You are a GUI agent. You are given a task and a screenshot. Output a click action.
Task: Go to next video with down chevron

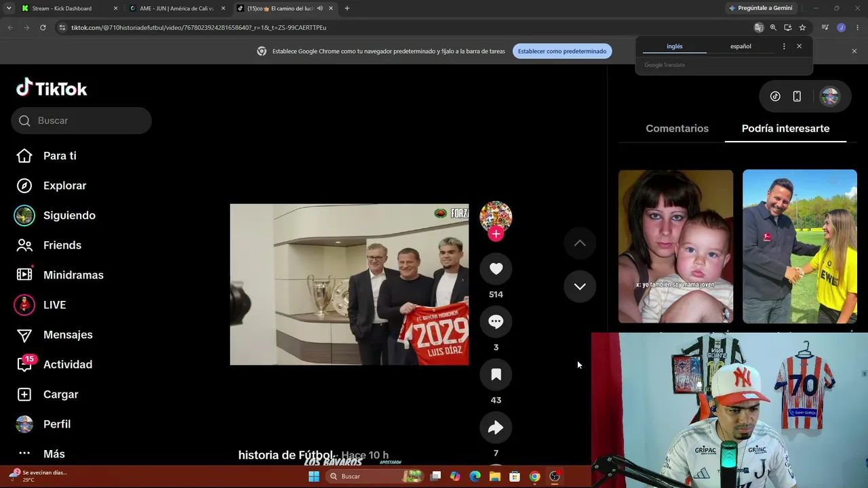[x=580, y=286]
